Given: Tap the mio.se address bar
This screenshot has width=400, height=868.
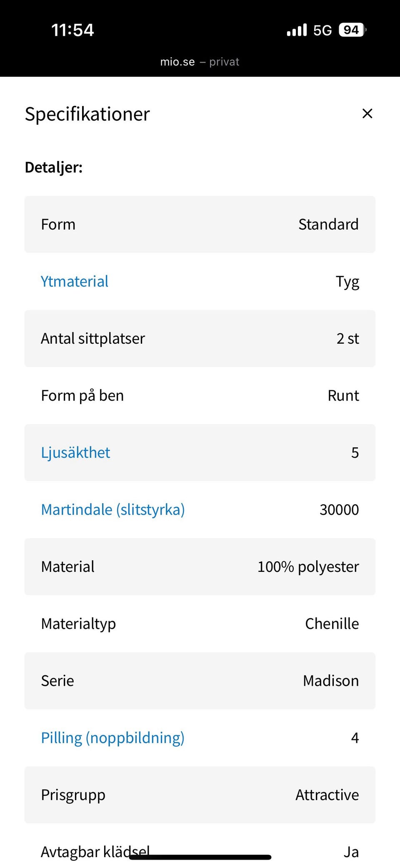Looking at the screenshot, I should (200, 62).
